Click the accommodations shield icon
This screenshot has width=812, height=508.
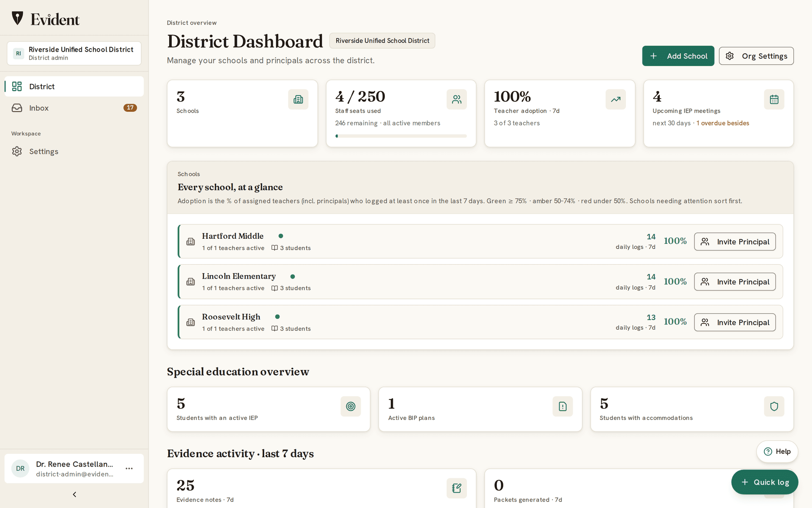pos(774,406)
